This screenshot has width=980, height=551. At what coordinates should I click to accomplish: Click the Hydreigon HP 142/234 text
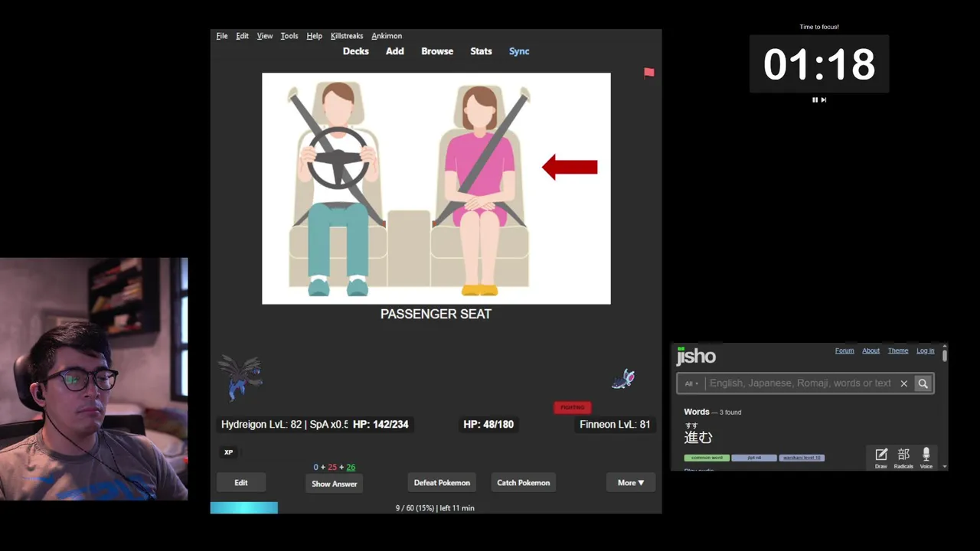tap(381, 424)
